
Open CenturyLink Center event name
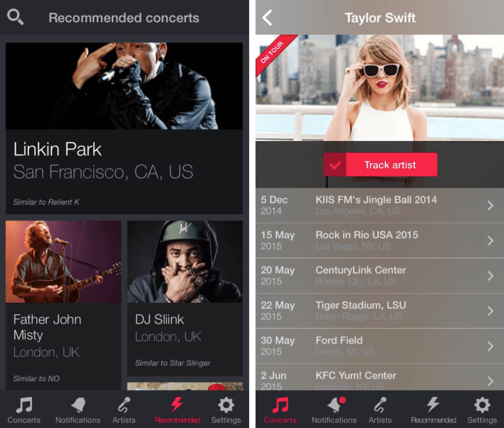[361, 270]
